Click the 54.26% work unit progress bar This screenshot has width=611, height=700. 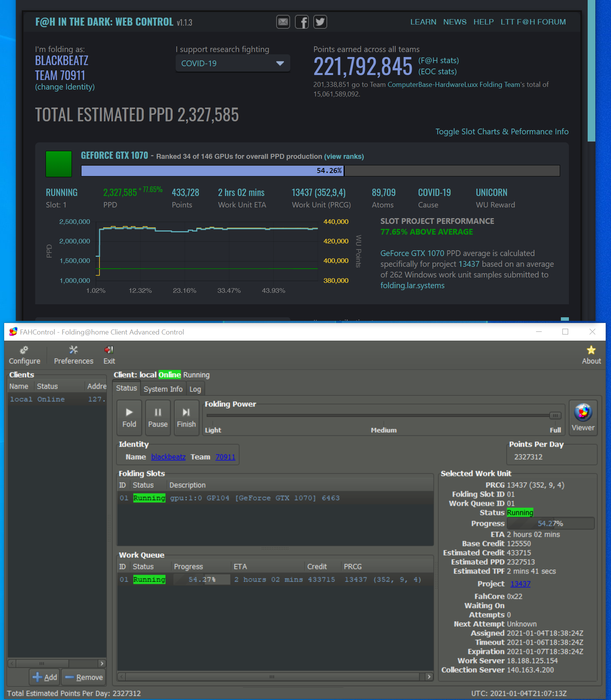(320, 171)
